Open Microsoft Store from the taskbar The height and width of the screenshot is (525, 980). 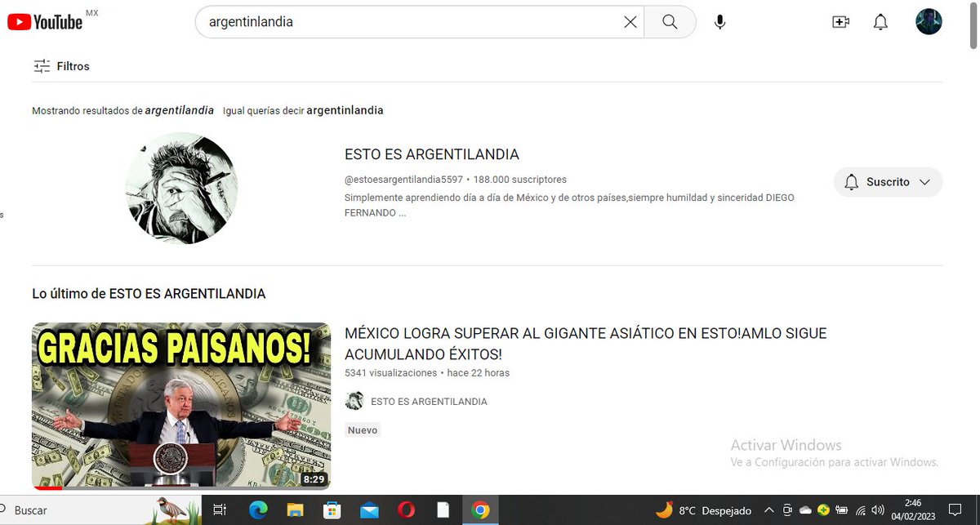tap(332, 510)
